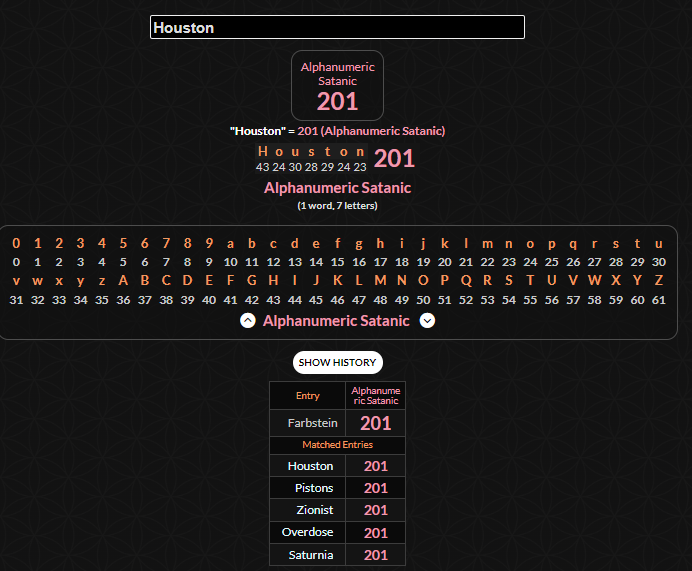Click lowercase u in cipher chart
The width and height of the screenshot is (692, 571).
pyautogui.click(x=658, y=244)
